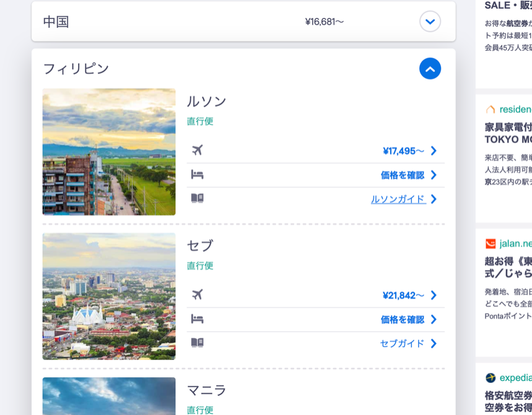The height and width of the screenshot is (415, 532).
Task: Open the 格安航空券 expedia ad headline
Action: 508,401
